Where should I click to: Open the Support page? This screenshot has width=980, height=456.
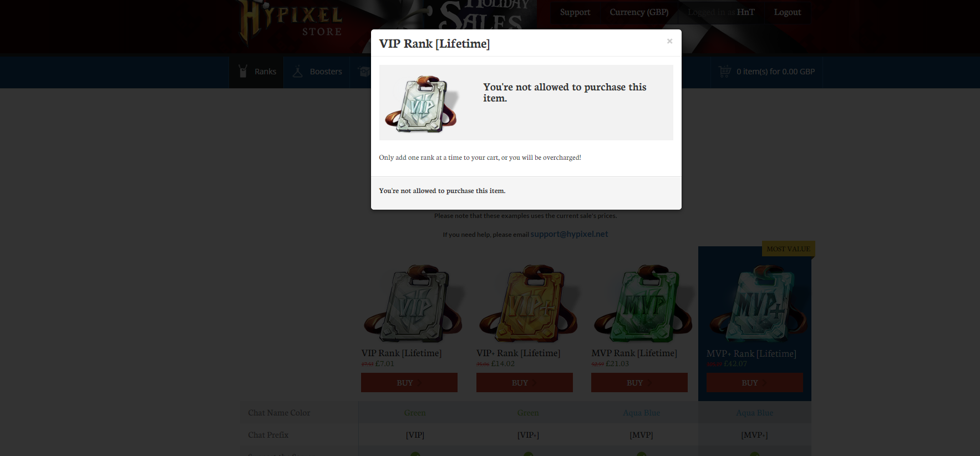575,12
